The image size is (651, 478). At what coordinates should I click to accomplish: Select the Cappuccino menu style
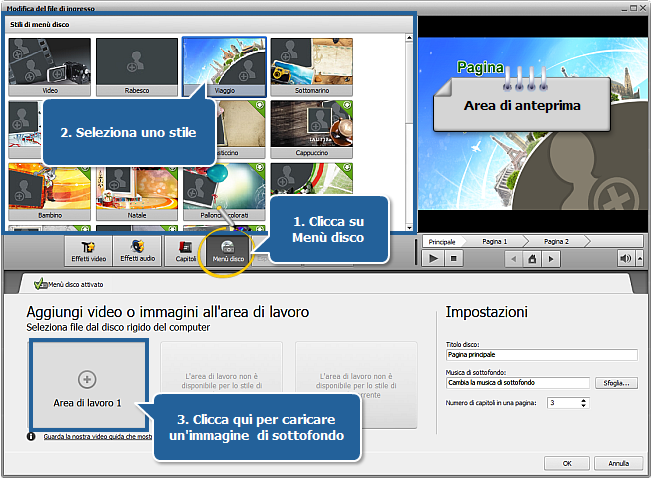point(311,130)
